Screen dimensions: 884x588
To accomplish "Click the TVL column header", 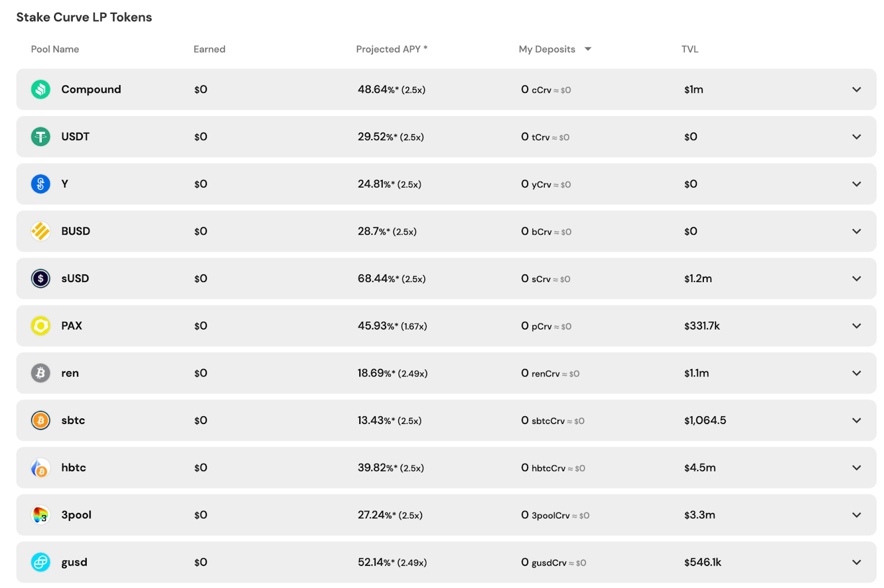I will (690, 49).
